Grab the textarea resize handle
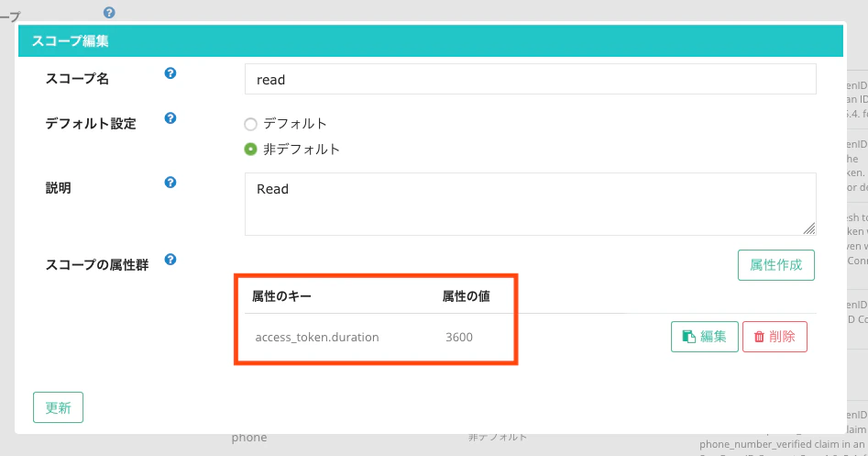The height and width of the screenshot is (456, 868). click(x=809, y=228)
